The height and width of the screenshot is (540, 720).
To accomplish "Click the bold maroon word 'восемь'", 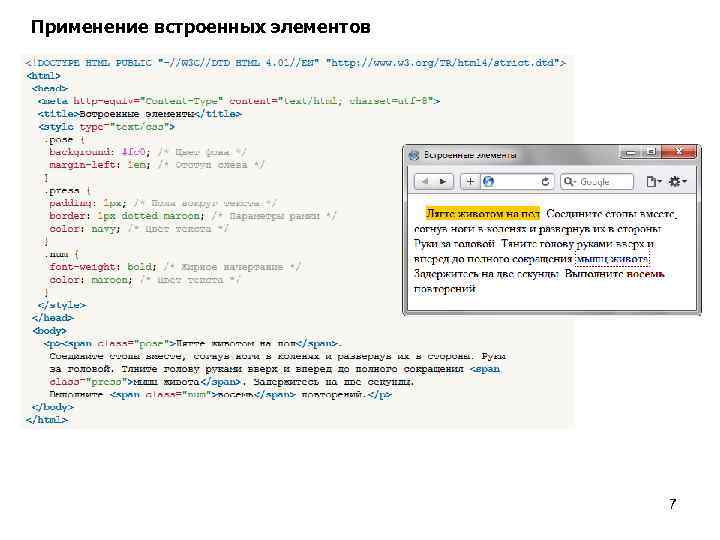I will click(646, 274).
